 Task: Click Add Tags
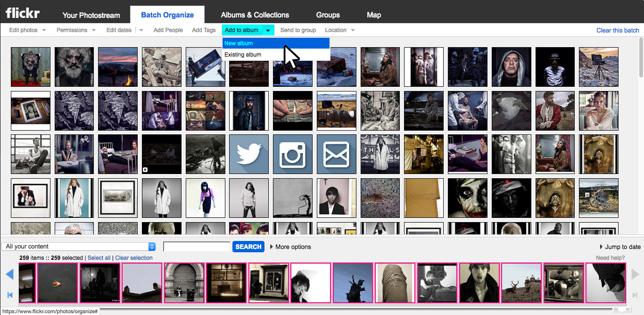(204, 30)
